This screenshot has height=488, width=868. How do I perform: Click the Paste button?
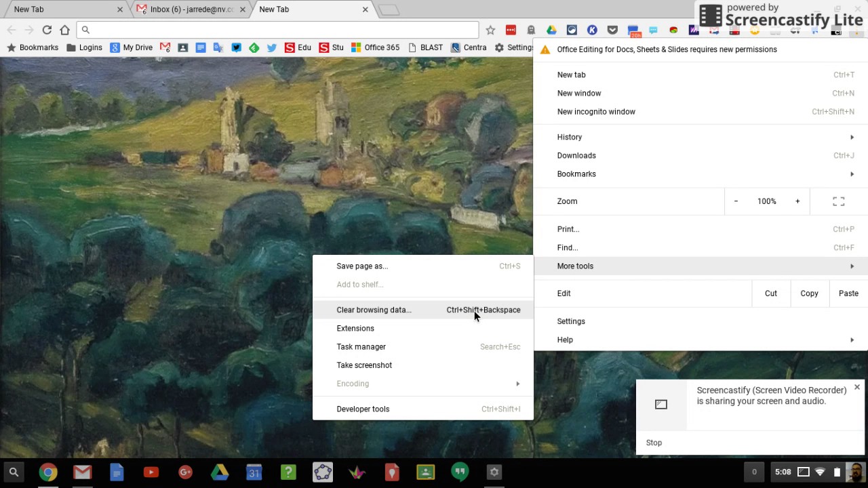tap(848, 293)
